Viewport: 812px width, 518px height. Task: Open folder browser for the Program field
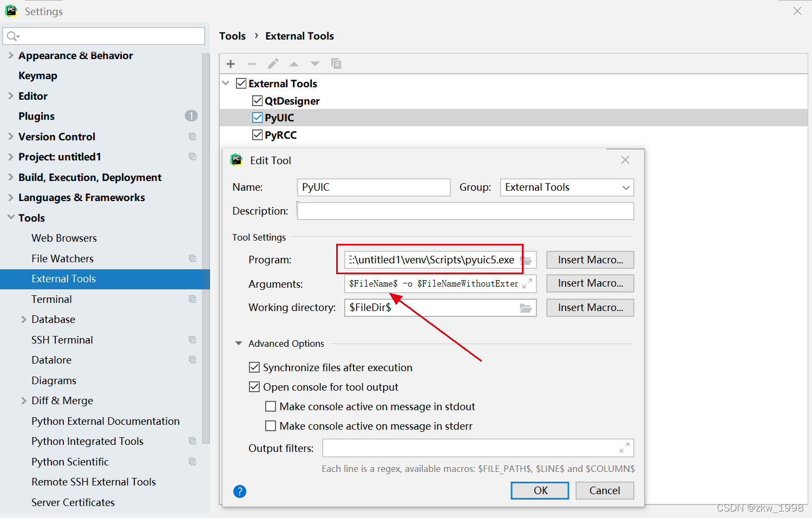[527, 260]
